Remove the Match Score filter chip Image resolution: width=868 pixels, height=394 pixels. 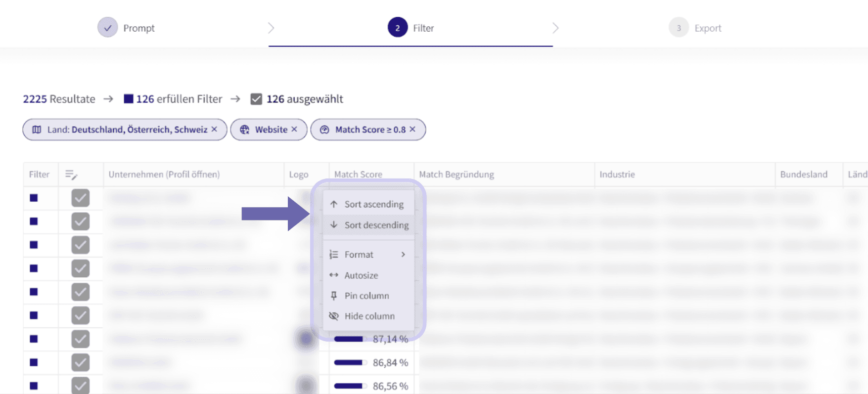[x=412, y=129]
